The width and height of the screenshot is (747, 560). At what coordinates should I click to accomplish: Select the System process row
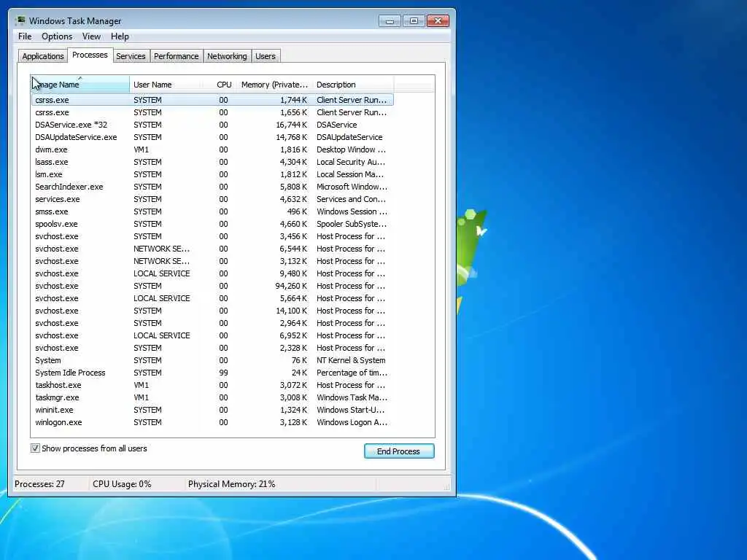[x=212, y=360]
